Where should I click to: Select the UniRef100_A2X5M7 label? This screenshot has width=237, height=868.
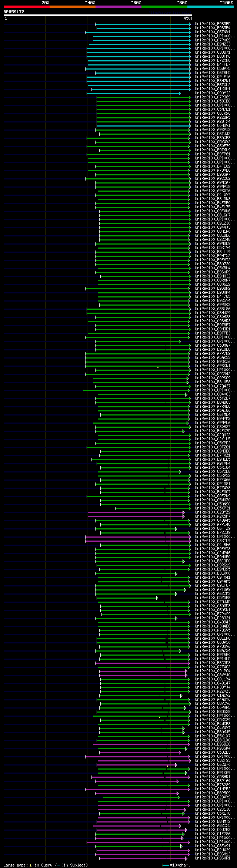(213, 516)
